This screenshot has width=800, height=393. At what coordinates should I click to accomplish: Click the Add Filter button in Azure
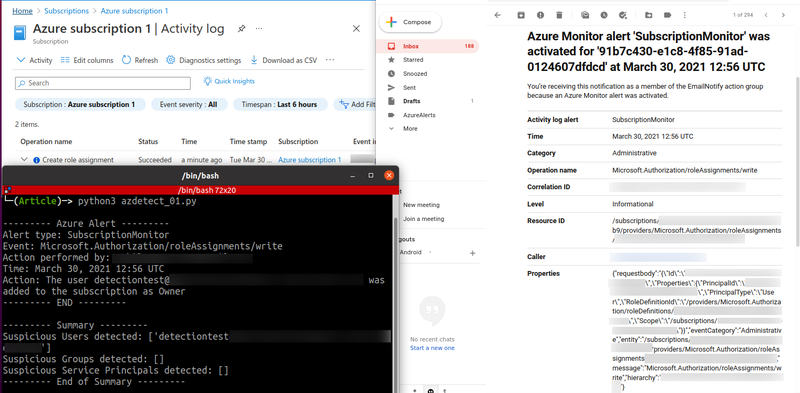355,105
